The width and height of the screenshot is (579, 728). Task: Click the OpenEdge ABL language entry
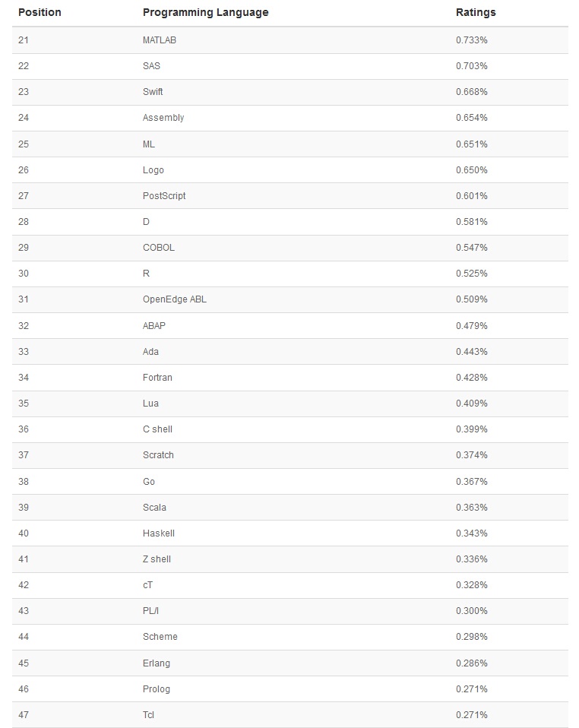(x=174, y=299)
